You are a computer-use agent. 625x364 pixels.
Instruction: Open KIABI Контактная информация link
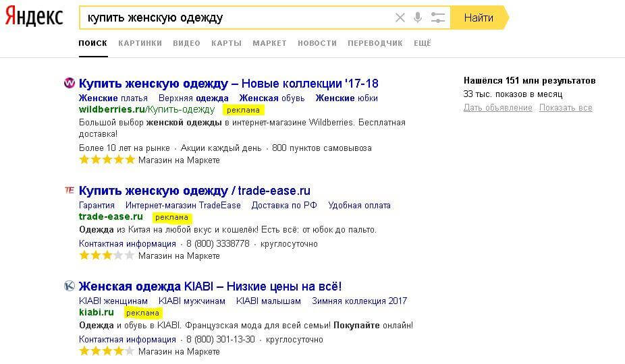coord(128,340)
